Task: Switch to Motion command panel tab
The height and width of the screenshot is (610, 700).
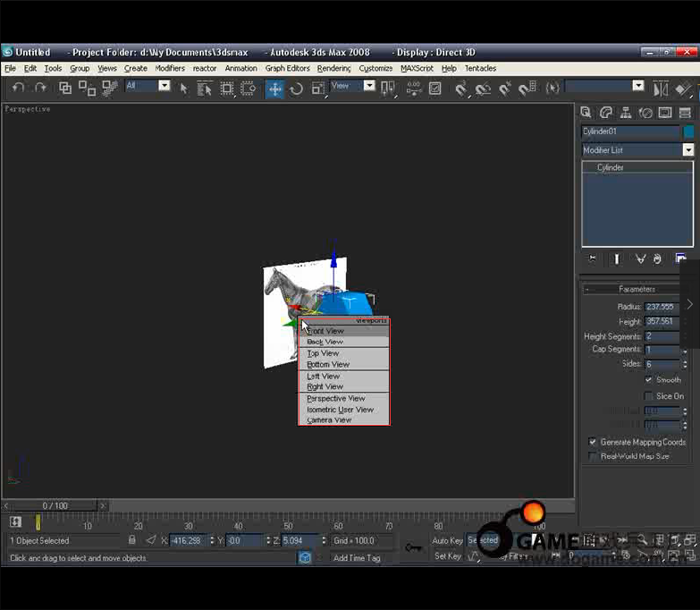Action: [645, 113]
